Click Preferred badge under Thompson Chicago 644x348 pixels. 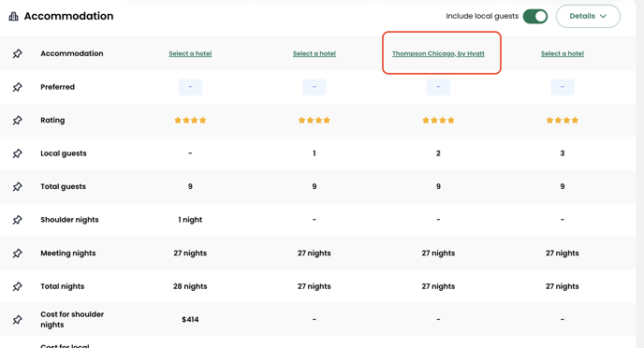(438, 87)
